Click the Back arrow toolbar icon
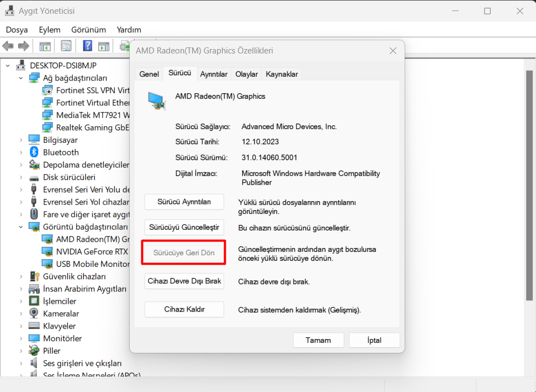The image size is (536, 392). click(x=8, y=46)
